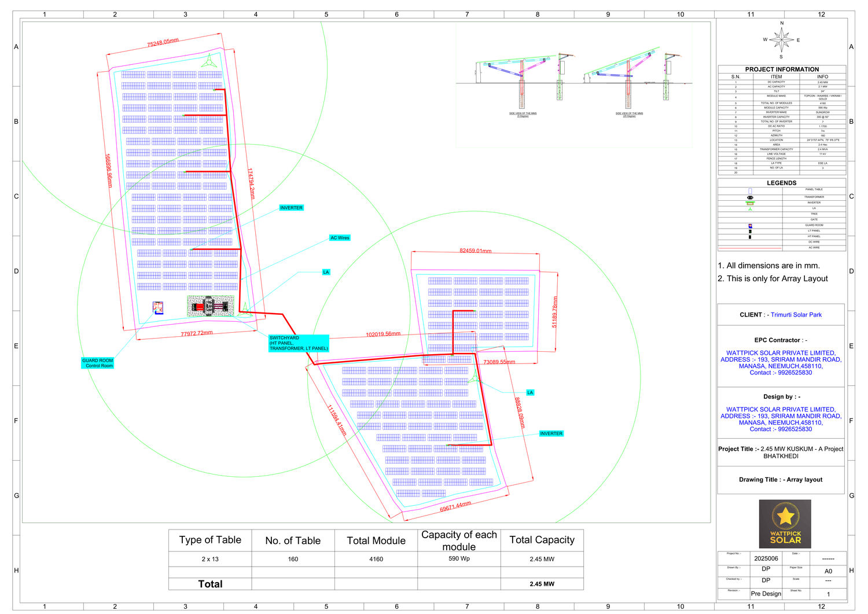Viewport: 868px width, 614px height.
Task: Click the Panel Table symbol in Legends
Action: [750, 190]
